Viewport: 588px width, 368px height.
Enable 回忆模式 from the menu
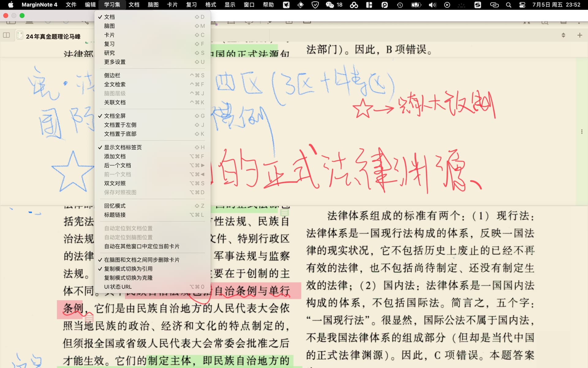(x=152, y=206)
